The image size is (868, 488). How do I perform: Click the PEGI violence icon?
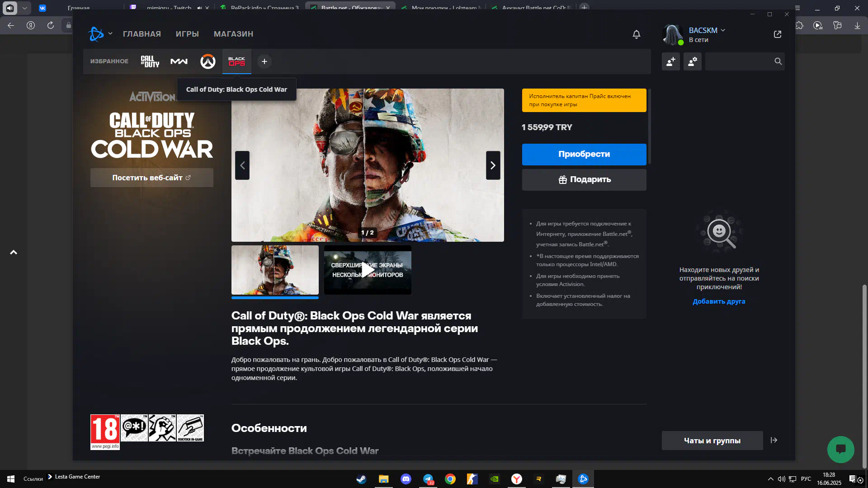click(x=162, y=428)
